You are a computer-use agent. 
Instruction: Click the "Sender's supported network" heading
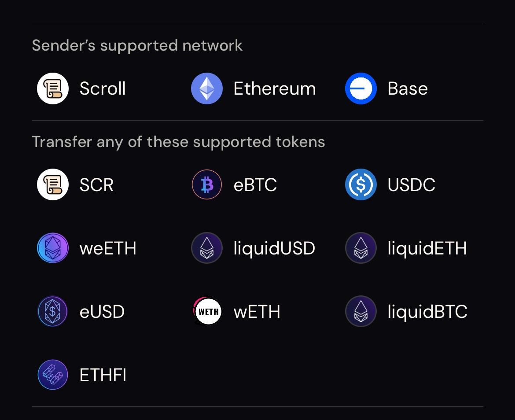[137, 45]
